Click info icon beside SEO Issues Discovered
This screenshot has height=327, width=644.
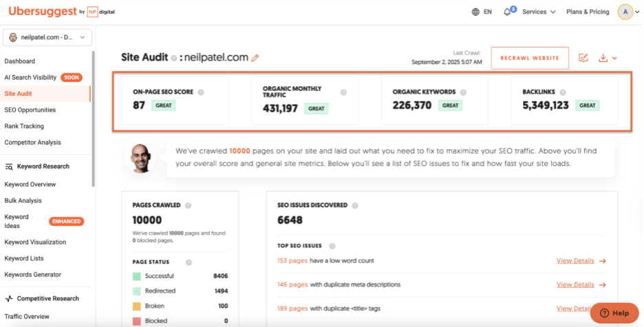355,205
